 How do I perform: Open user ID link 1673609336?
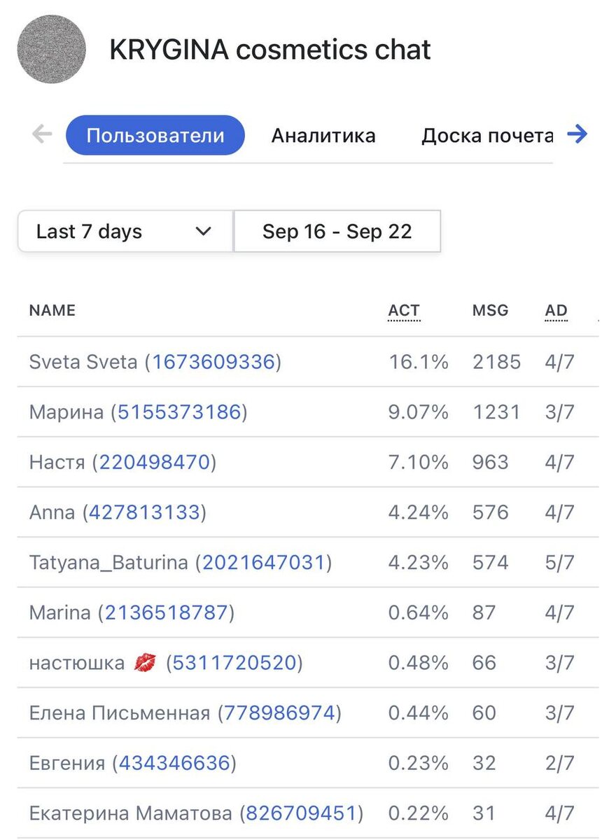tap(213, 362)
